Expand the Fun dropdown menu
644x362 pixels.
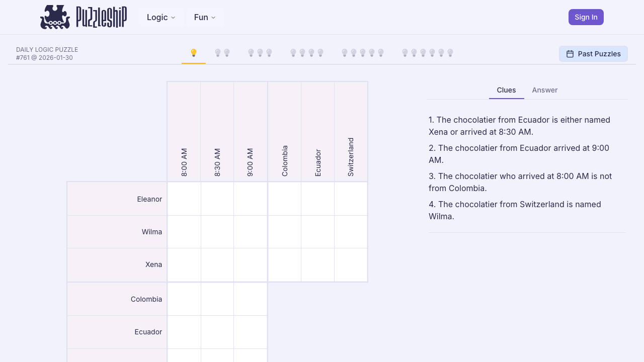[204, 17]
